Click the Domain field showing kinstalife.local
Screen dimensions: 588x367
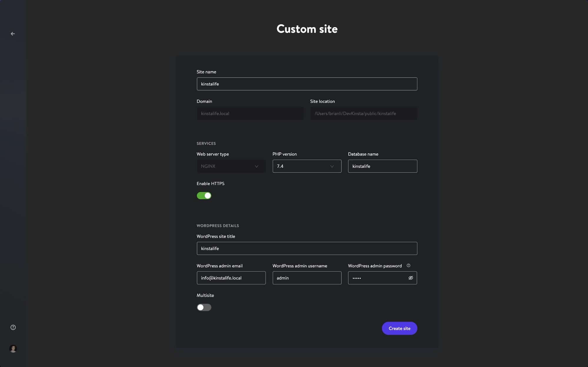(250, 113)
